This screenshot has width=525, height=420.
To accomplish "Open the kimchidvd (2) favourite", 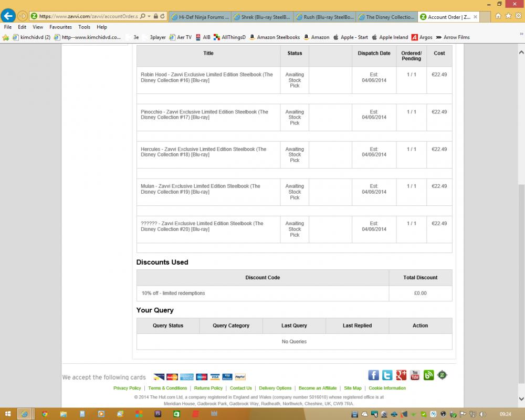I will 31,37.
